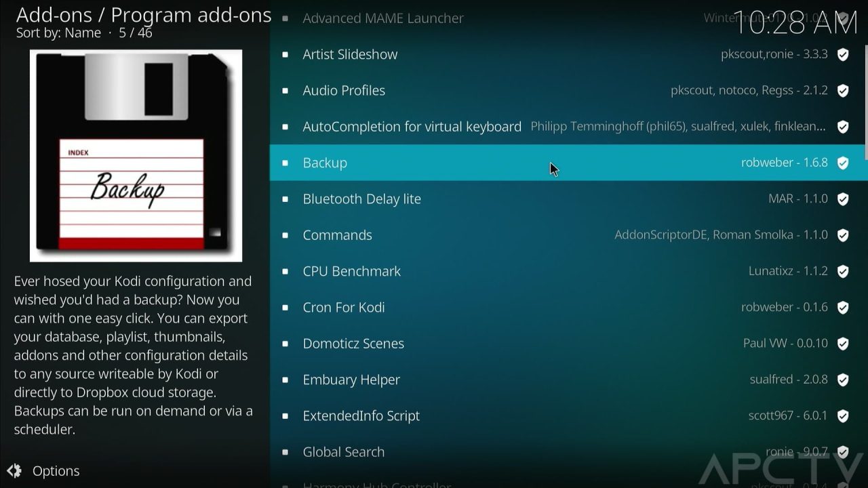
Task: Click the bullet icon beside Backup
Action: tap(285, 163)
